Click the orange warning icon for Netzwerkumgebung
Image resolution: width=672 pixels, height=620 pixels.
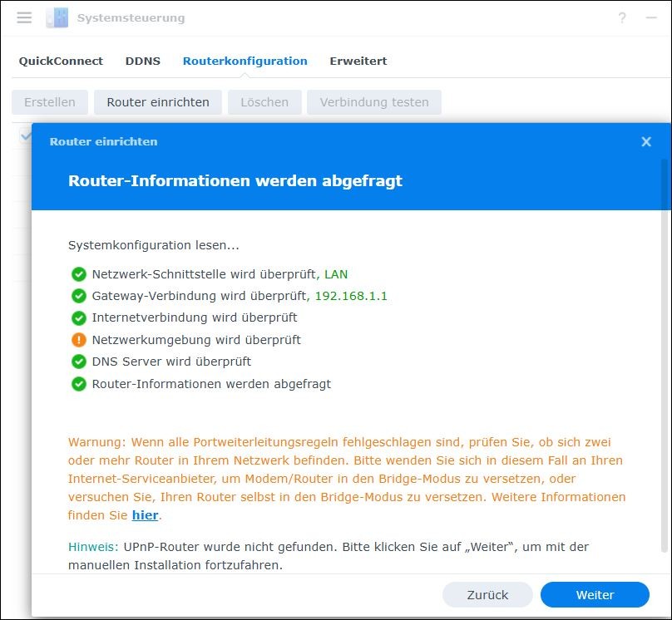(79, 340)
